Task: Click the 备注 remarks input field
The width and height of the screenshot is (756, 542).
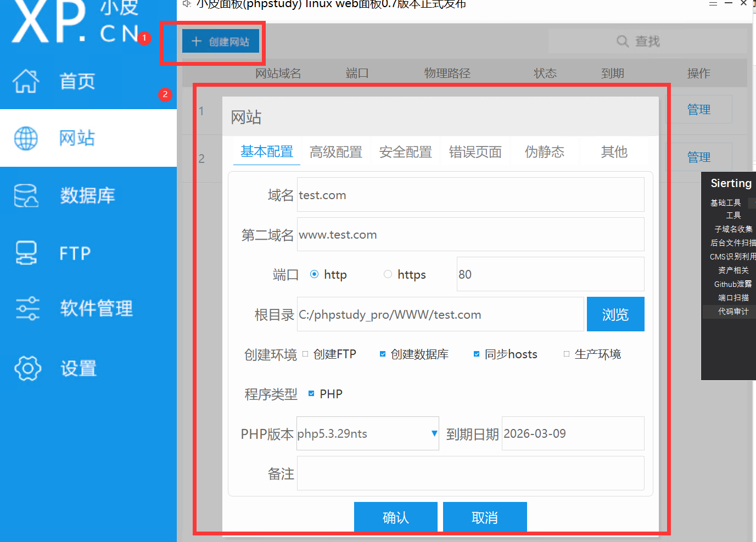Action: coord(470,473)
